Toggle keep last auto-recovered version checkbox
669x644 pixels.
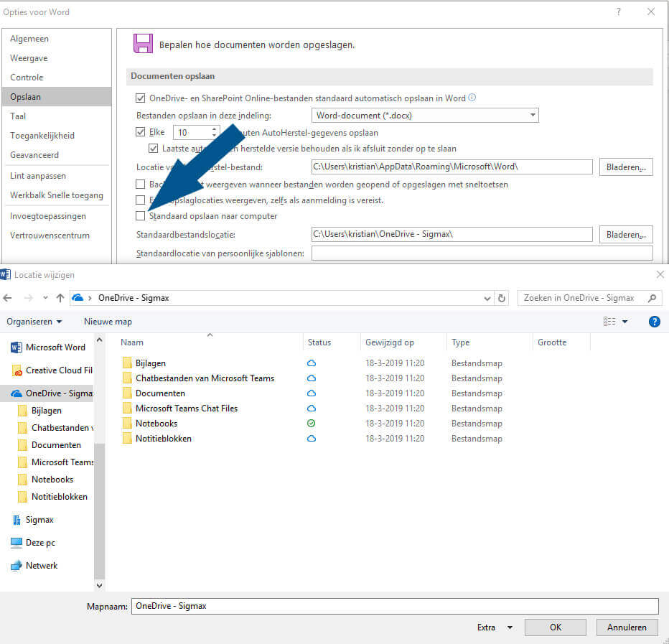tap(153, 149)
